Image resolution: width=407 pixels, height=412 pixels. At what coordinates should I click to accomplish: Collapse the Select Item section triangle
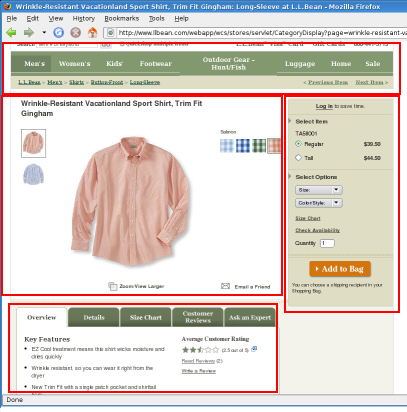tap(290, 121)
